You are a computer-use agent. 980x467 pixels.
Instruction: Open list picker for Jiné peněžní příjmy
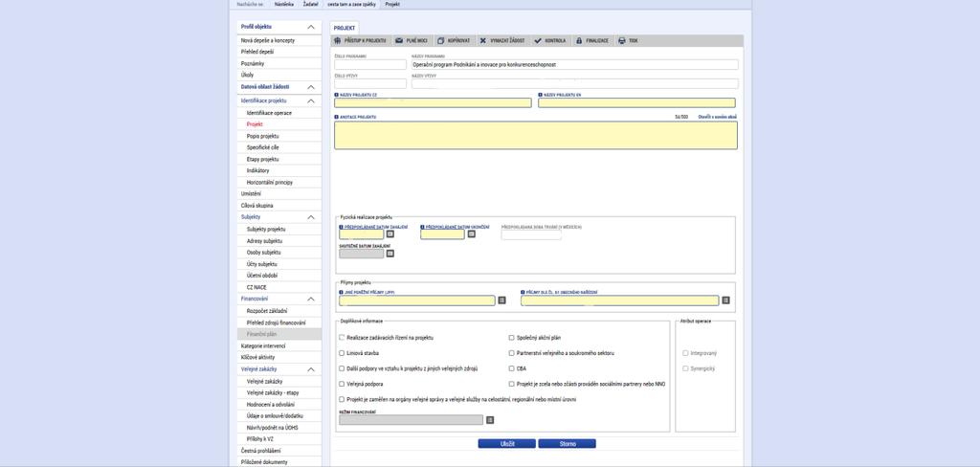click(501, 300)
